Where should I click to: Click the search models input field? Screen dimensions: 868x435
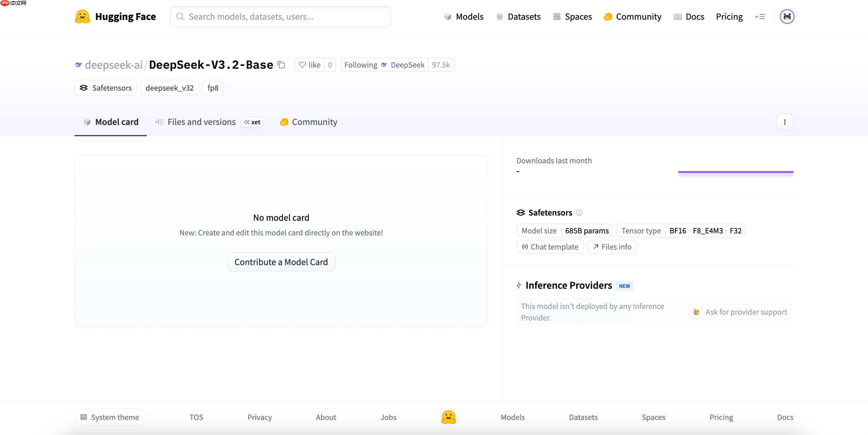pyautogui.click(x=280, y=16)
